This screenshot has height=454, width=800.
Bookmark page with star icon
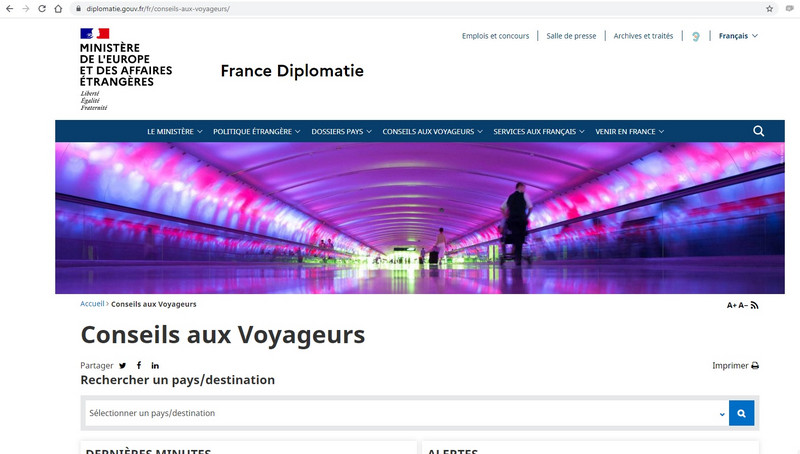pyautogui.click(x=769, y=9)
